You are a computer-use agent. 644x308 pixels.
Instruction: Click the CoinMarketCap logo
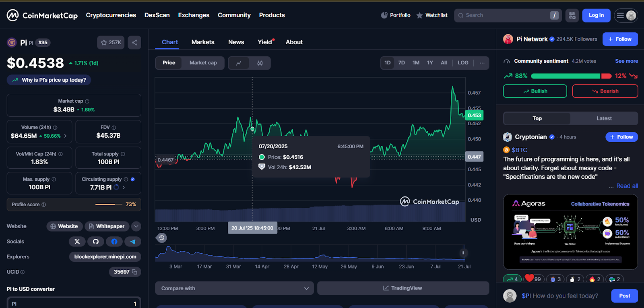[42, 15]
